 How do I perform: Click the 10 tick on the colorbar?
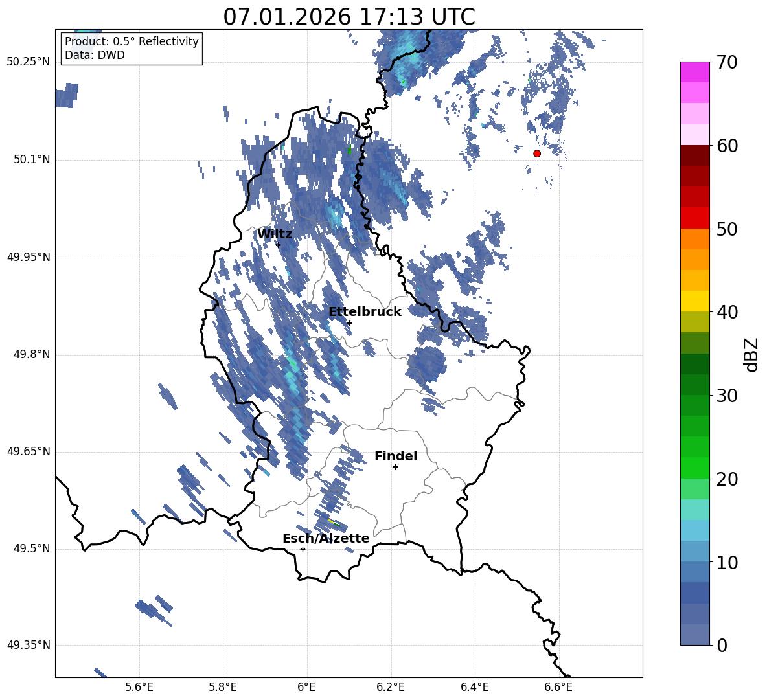point(727,563)
